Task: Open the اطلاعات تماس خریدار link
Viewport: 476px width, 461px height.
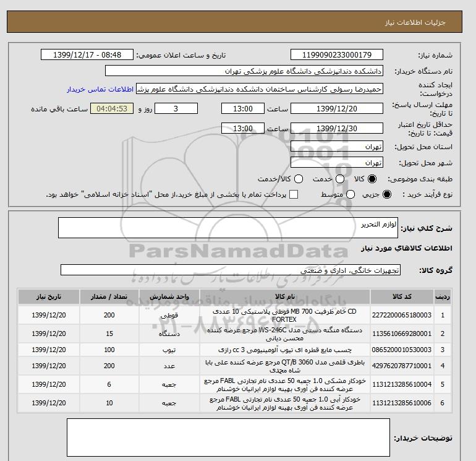Action: tap(100, 89)
